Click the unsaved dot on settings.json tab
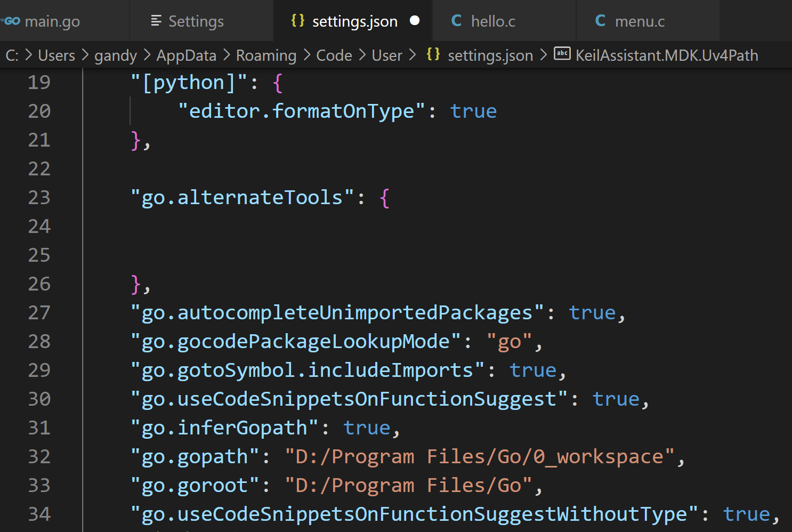792x532 pixels. pos(415,21)
